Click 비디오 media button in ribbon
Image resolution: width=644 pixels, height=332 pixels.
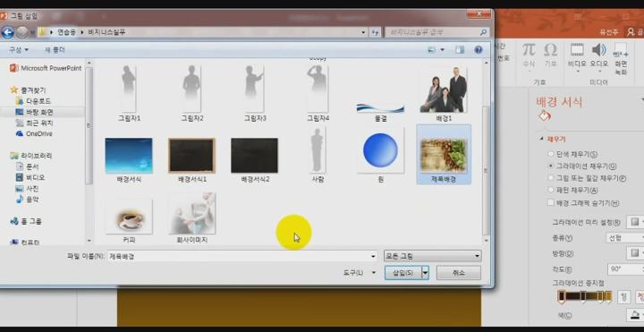[x=577, y=57]
